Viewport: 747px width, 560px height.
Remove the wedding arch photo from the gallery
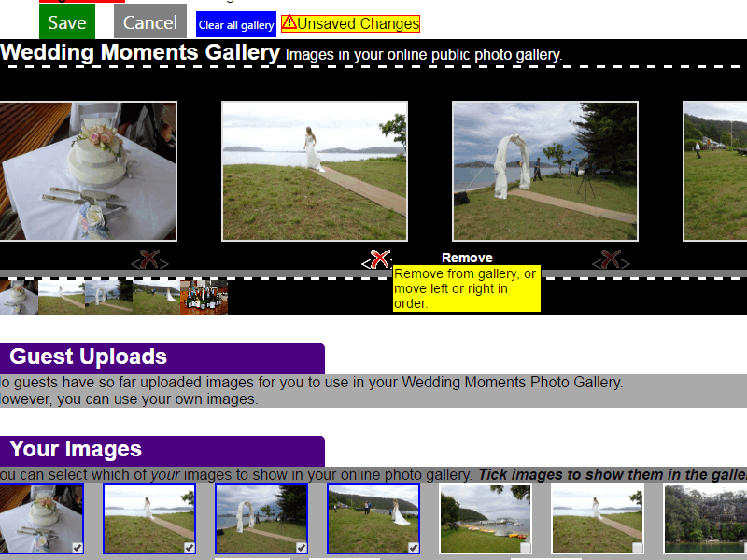611,259
